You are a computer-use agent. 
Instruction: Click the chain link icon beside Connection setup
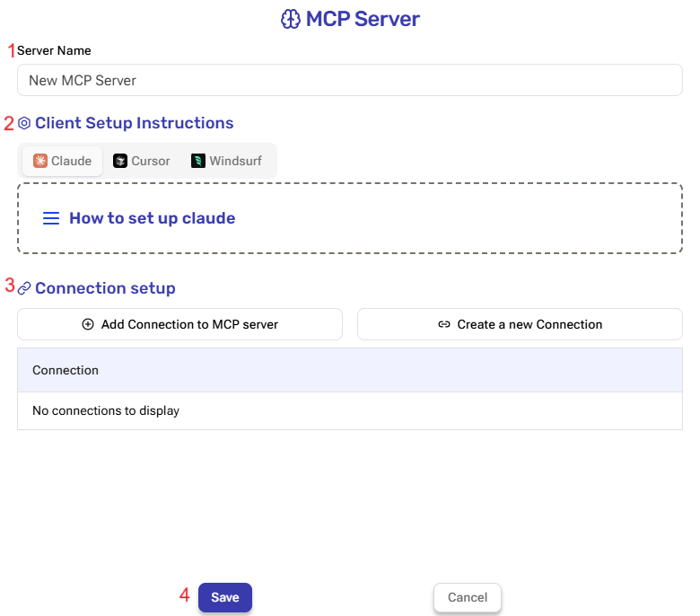(24, 288)
